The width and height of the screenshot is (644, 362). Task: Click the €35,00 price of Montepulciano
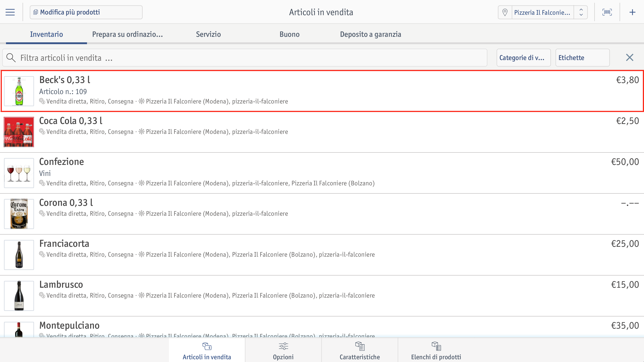click(625, 325)
